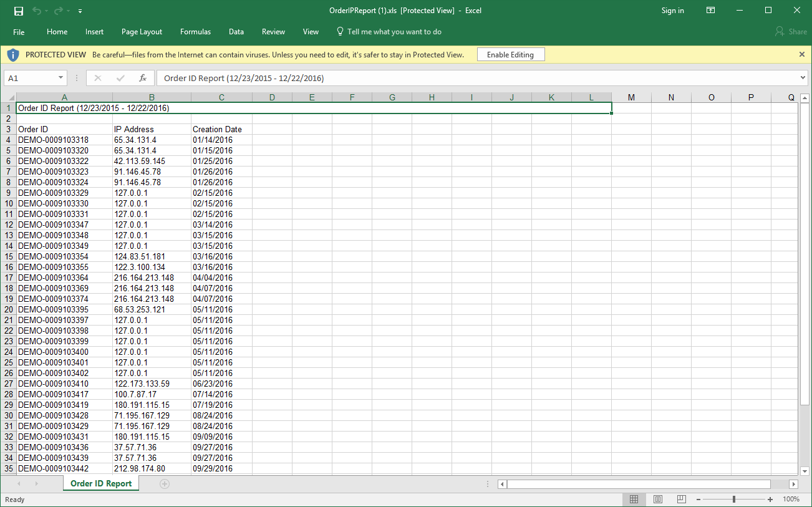Select column M header
812x507 pixels.
631,97
